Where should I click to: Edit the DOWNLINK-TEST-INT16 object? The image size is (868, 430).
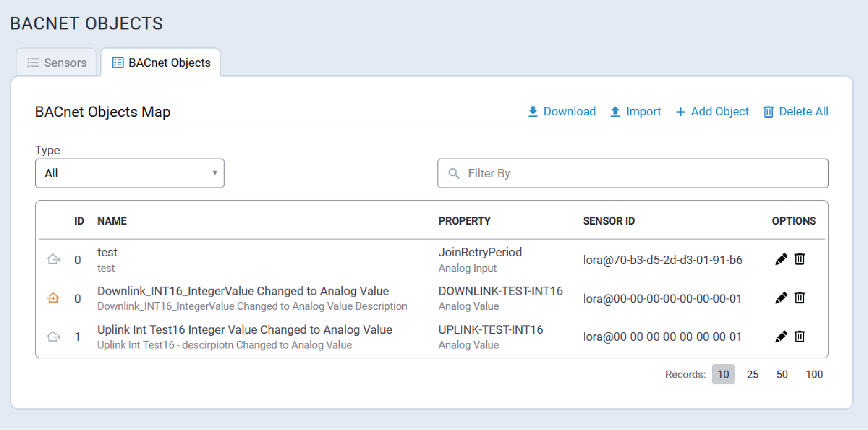781,298
